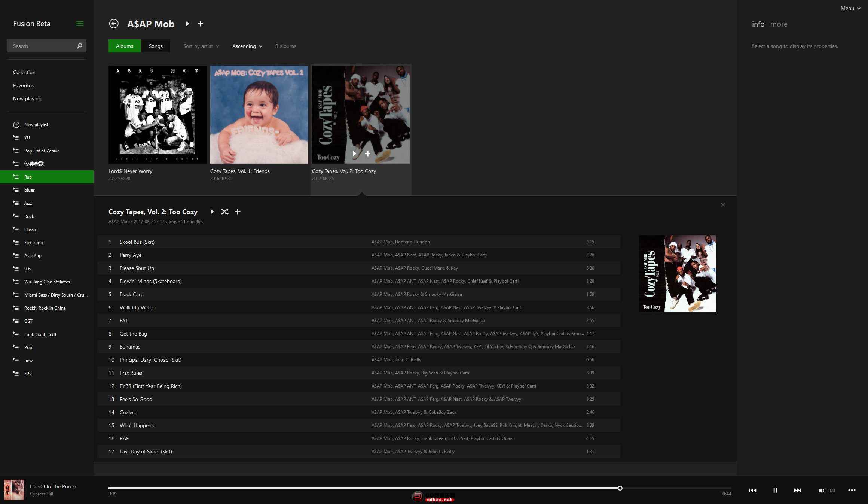Screen dimensions: 868x504
Task: Open the YU playlist
Action: [47, 138]
